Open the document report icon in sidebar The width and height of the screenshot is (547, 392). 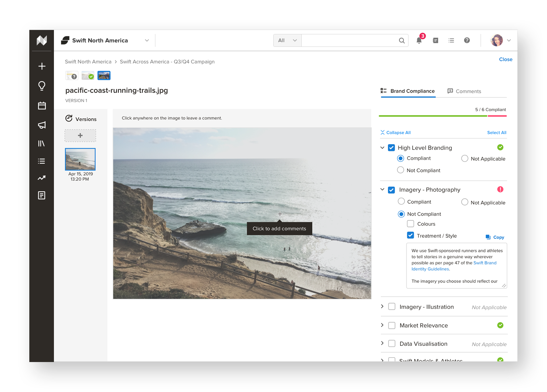[x=42, y=195]
